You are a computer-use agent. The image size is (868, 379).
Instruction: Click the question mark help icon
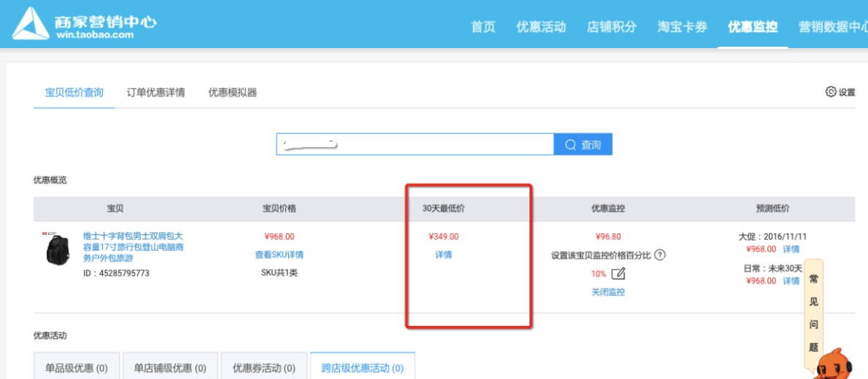click(659, 255)
